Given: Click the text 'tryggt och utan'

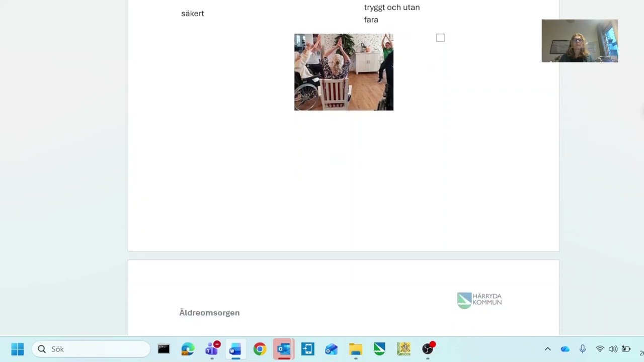Looking at the screenshot, I should click(392, 8).
